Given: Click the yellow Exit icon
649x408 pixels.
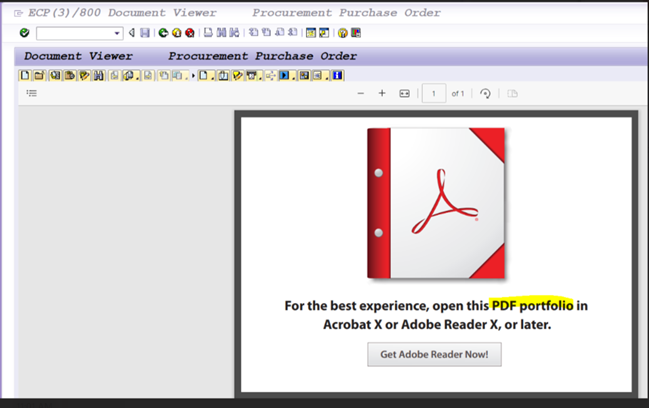Looking at the screenshot, I should click(176, 33).
